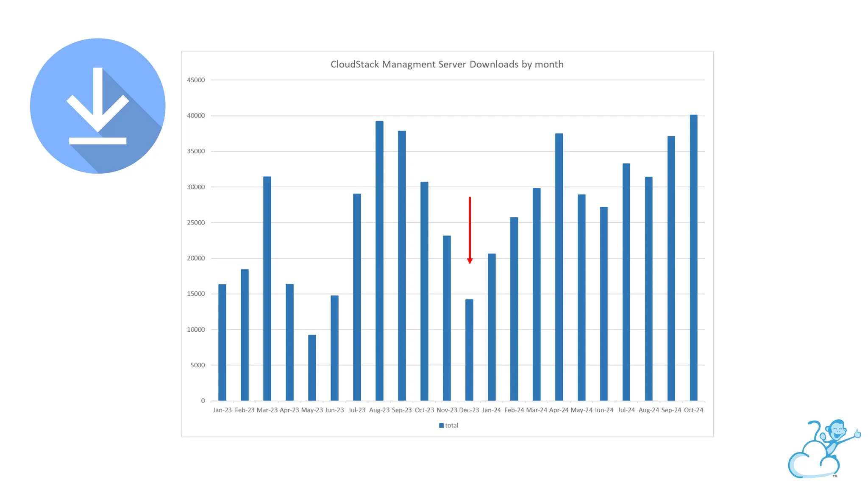Select the Oct-24 bar
The width and height of the screenshot is (868, 488).
(693, 258)
